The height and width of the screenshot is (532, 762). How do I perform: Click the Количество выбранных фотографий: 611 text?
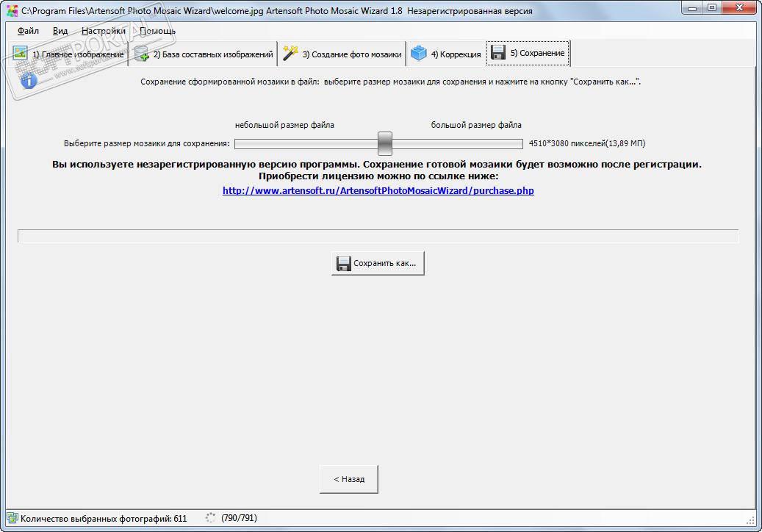[104, 518]
